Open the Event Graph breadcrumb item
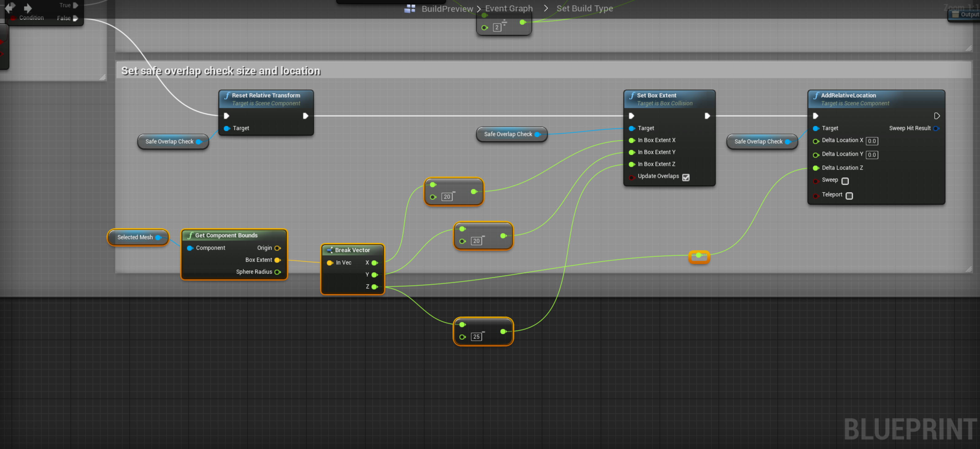Viewport: 980px width, 449px height. (x=509, y=8)
